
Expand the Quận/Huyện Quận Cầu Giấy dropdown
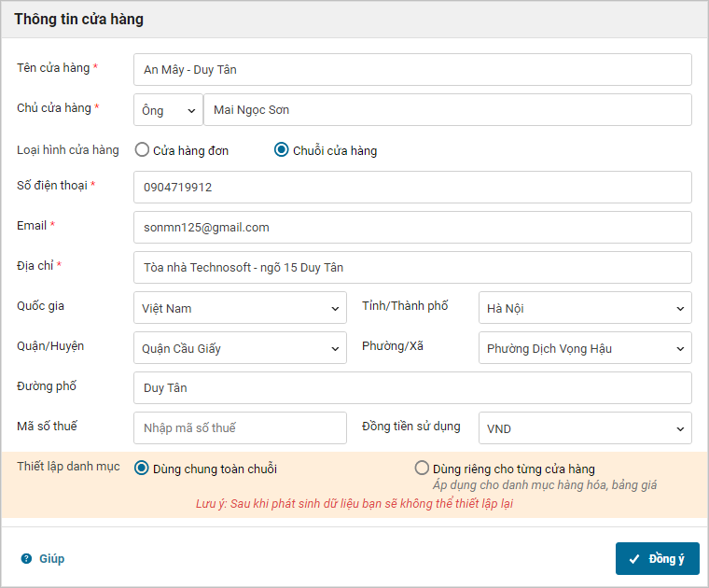point(240,348)
